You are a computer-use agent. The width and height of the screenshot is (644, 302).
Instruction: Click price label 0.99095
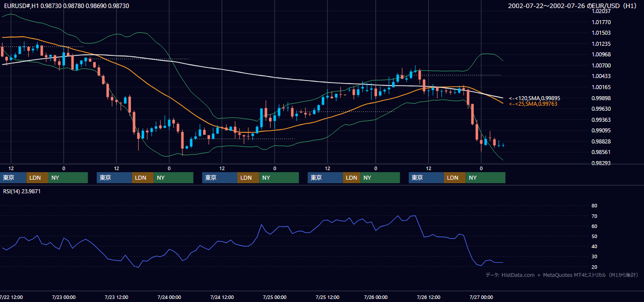point(601,130)
